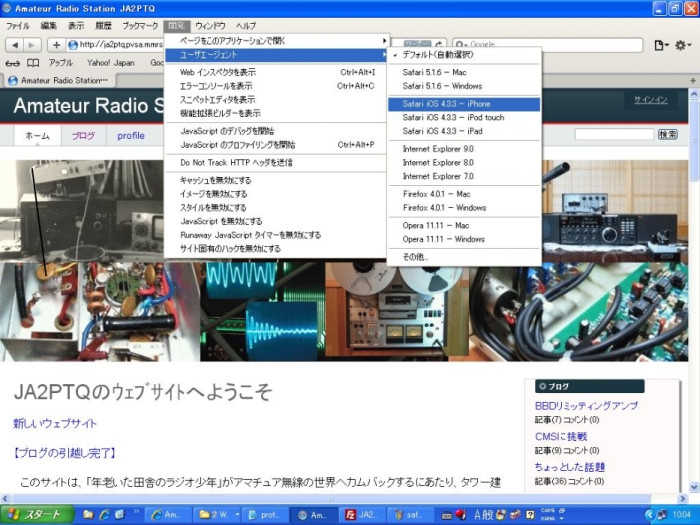
Task: Toggle キャッシュを無効にする
Action: pyautogui.click(x=276, y=180)
